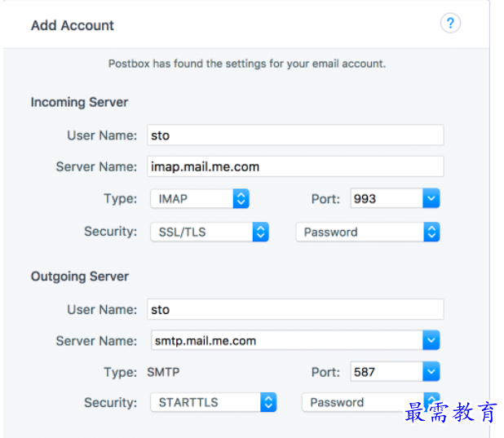Open the STARTTLS security dropdown

[x=214, y=402]
